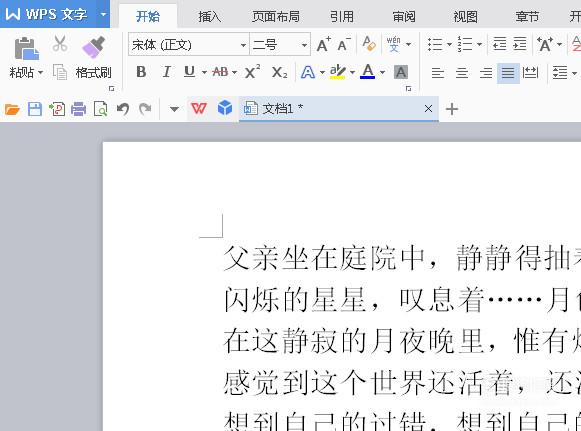The image size is (581, 431).
Task: Open the font dialog launcher
Action: 408,89
